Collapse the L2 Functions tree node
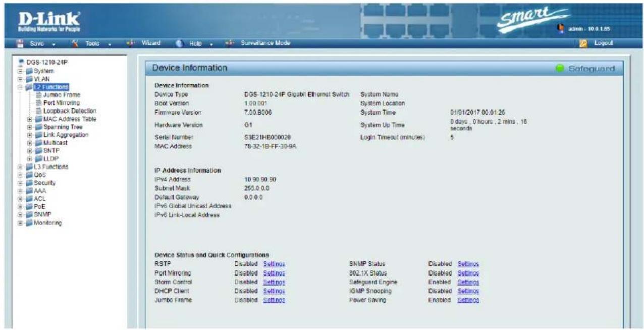Image resolution: width=644 pixels, height=330 pixels. click(x=21, y=87)
